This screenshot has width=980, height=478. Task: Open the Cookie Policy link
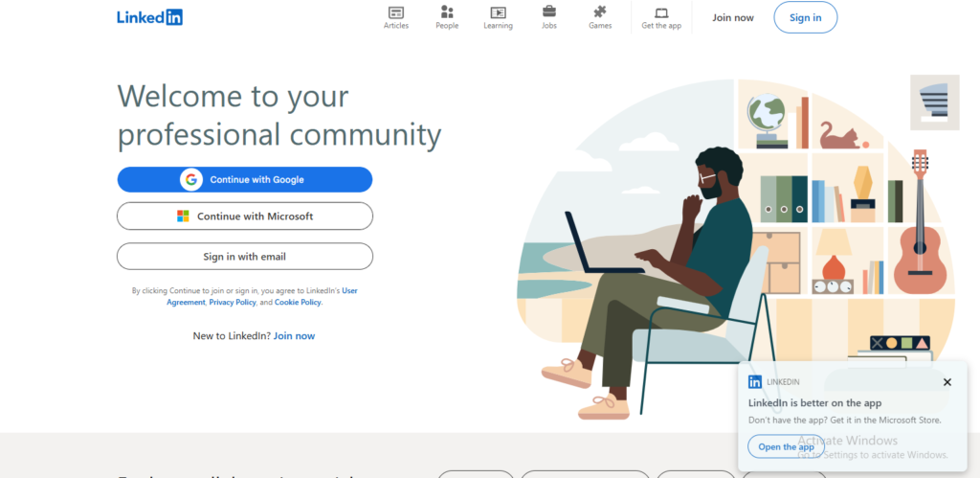(298, 302)
